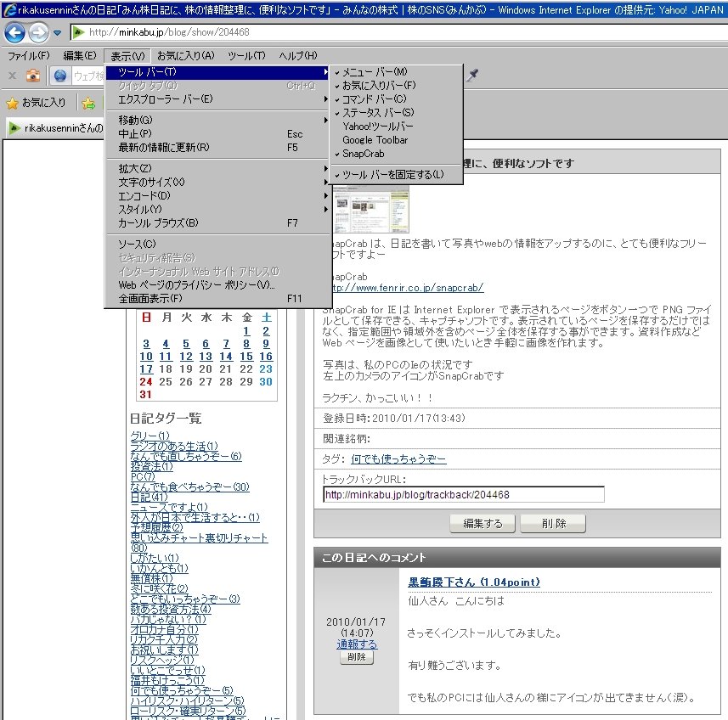The height and width of the screenshot is (720, 728).
Task: Uncheck ステータス バー in toolbar submenu
Action: pos(378,112)
